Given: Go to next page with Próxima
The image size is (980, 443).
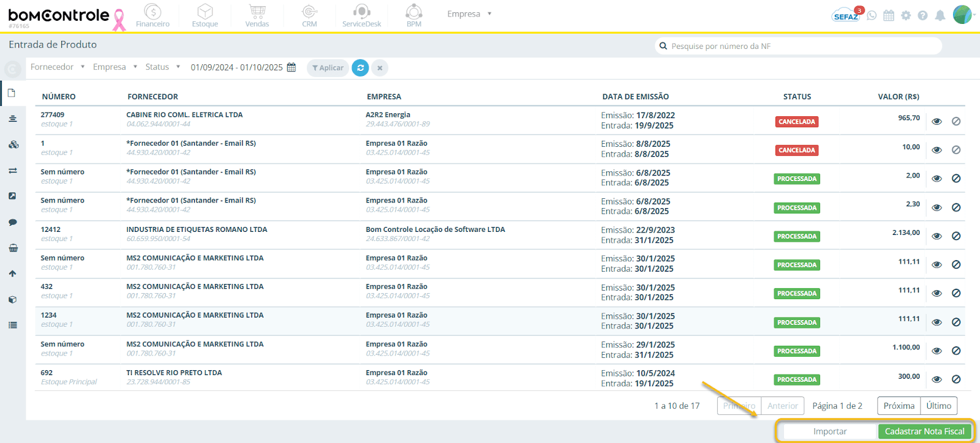Looking at the screenshot, I should [x=899, y=406].
